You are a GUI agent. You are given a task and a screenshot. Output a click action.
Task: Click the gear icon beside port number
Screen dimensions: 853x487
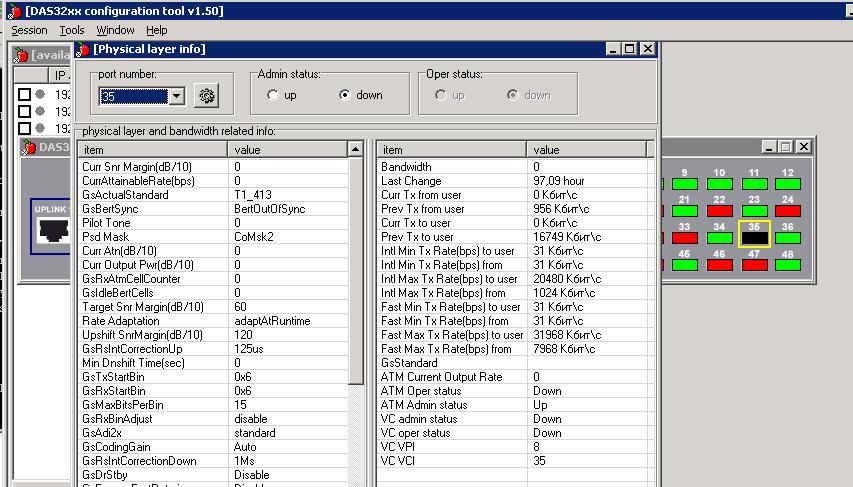coord(206,96)
